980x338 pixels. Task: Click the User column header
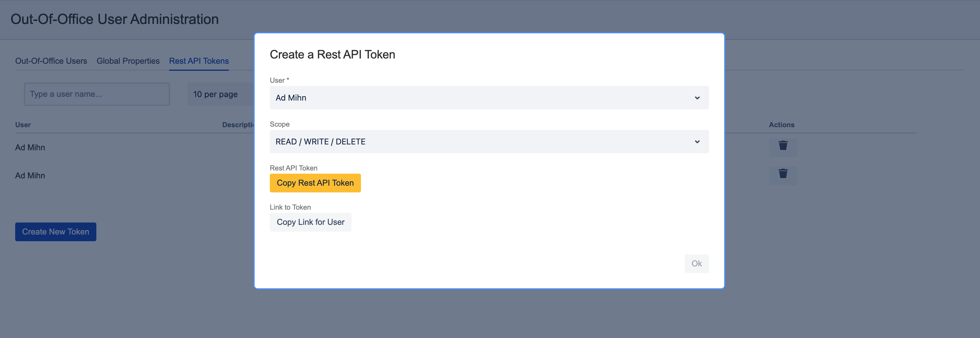(23, 125)
